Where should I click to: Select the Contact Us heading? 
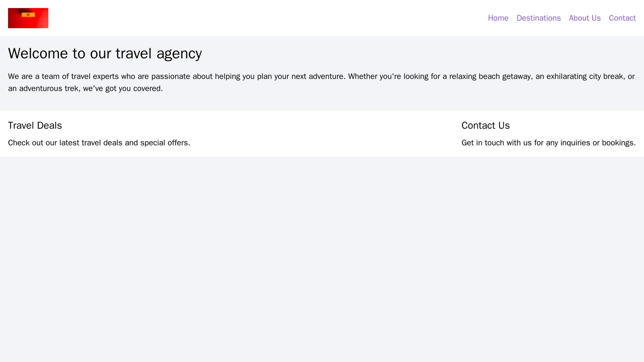tap(485, 126)
